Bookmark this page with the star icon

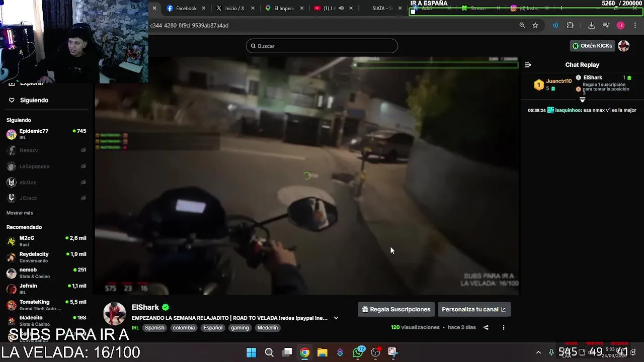pos(535,25)
